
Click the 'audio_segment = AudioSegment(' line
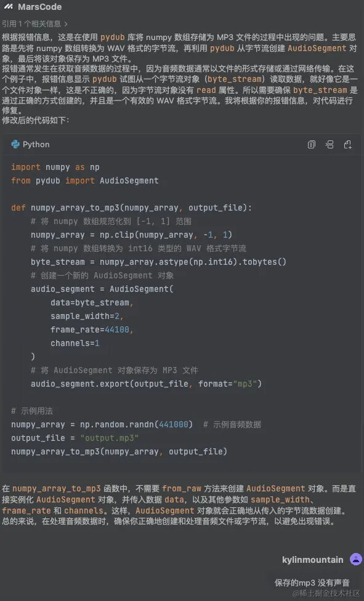pyautogui.click(x=102, y=289)
